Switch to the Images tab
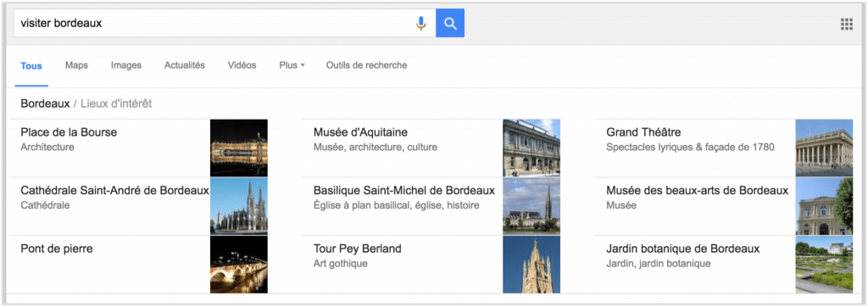This screenshot has width=868, height=307. 126,65
